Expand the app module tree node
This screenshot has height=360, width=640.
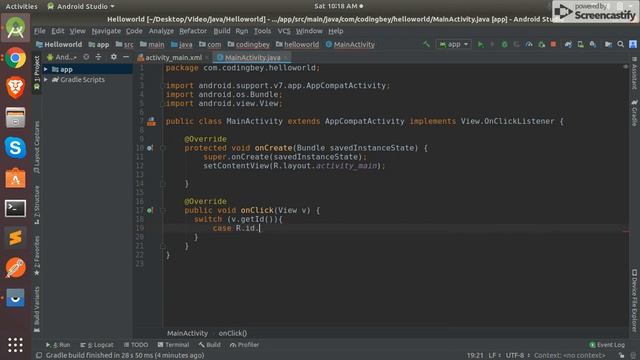pyautogui.click(x=46, y=69)
